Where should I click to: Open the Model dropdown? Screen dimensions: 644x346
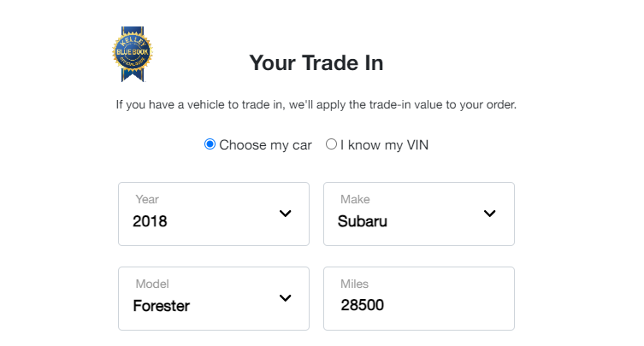pos(214,298)
